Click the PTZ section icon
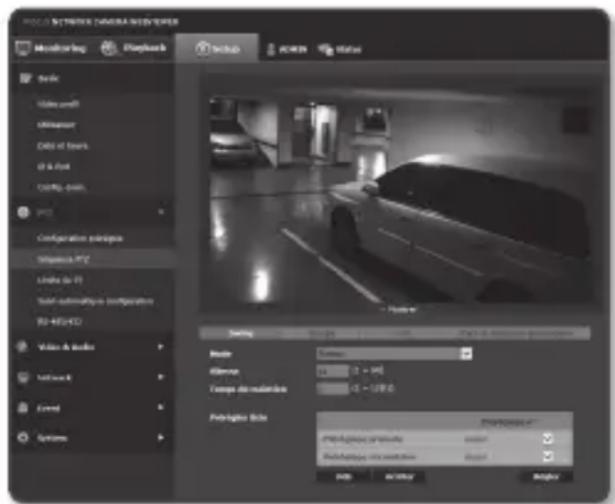 click(x=23, y=214)
